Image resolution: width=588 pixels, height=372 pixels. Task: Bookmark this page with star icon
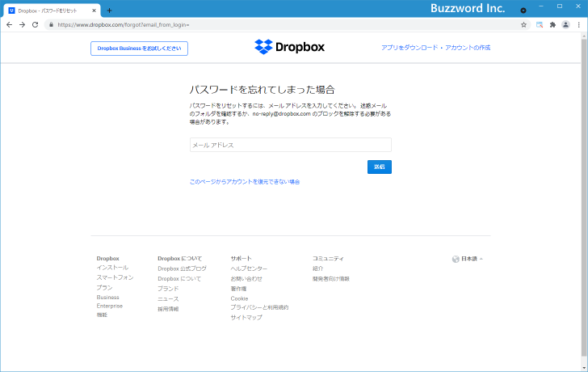pyautogui.click(x=524, y=25)
